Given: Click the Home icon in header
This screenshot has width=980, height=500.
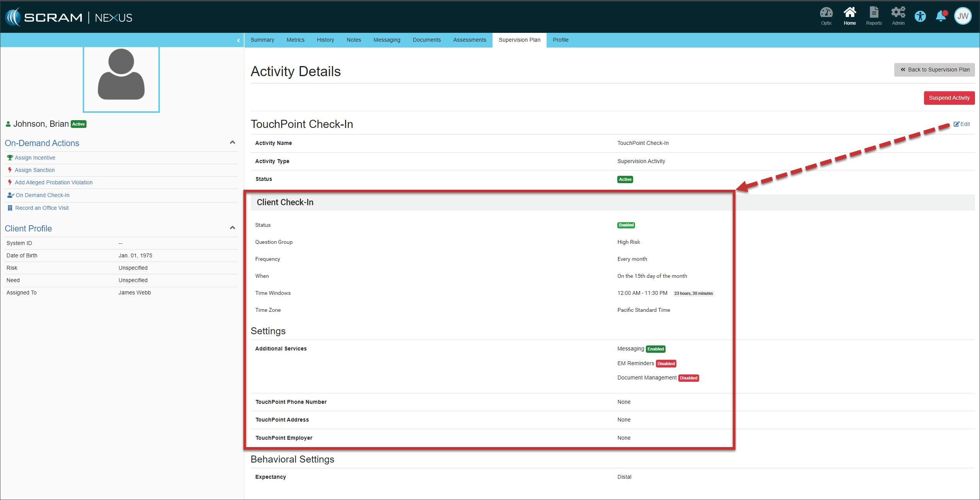Looking at the screenshot, I should (x=849, y=16).
